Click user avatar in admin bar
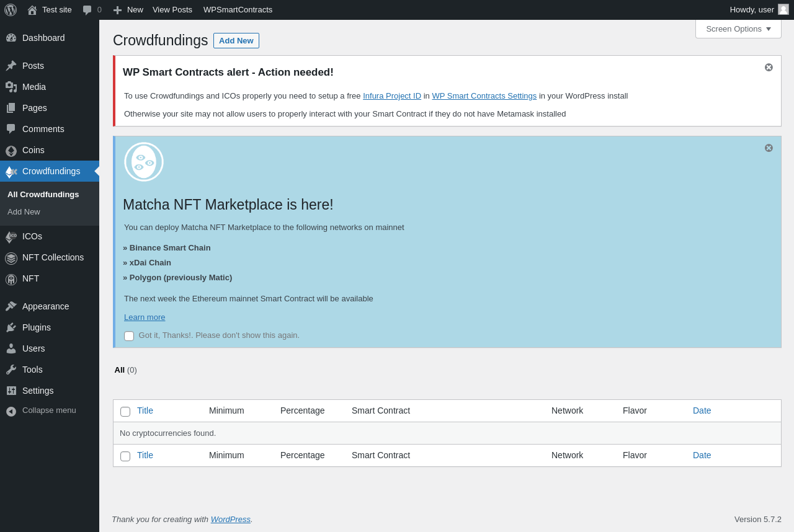794x532 pixels. (783, 9)
